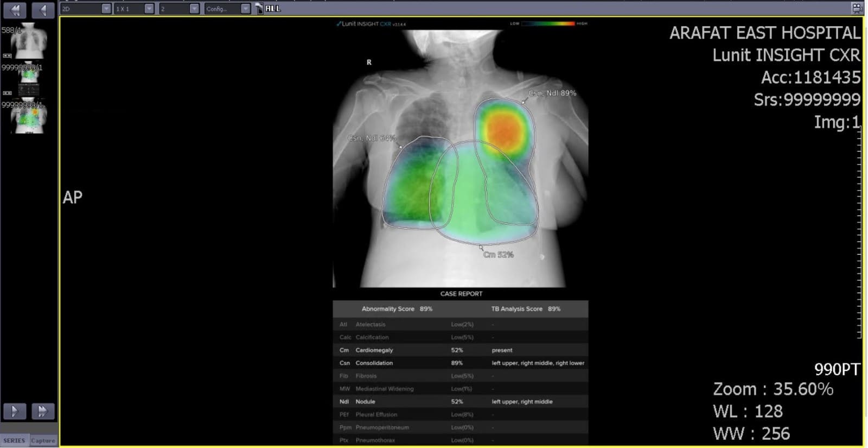Click the single right arrow next button
The width and height of the screenshot is (868, 448).
click(15, 411)
